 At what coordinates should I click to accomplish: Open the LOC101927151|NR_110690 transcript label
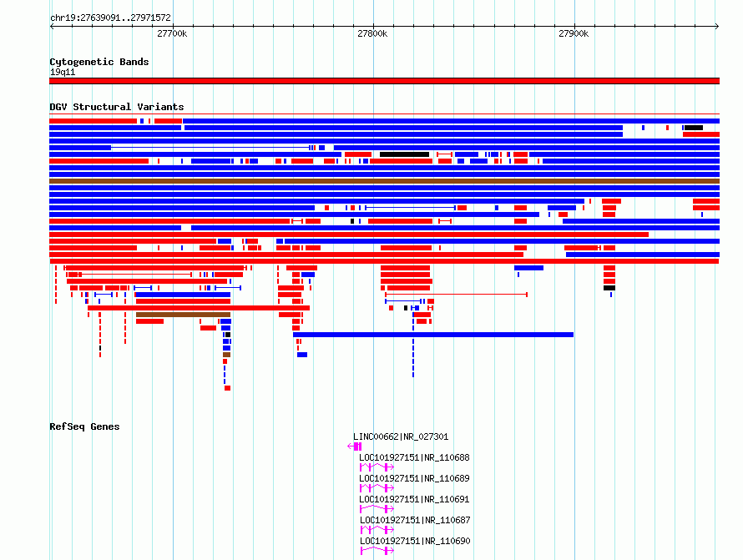point(415,541)
